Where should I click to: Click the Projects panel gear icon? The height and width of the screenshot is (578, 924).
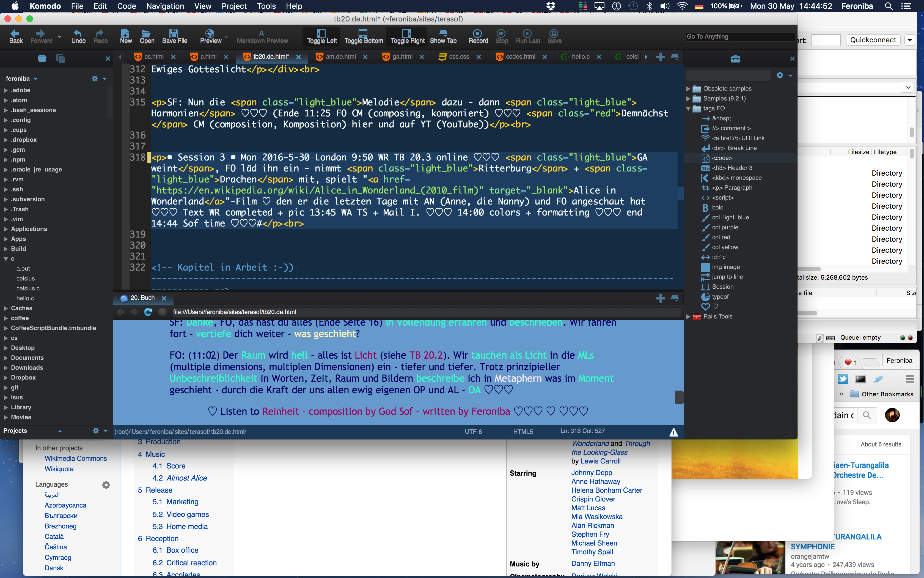95,430
